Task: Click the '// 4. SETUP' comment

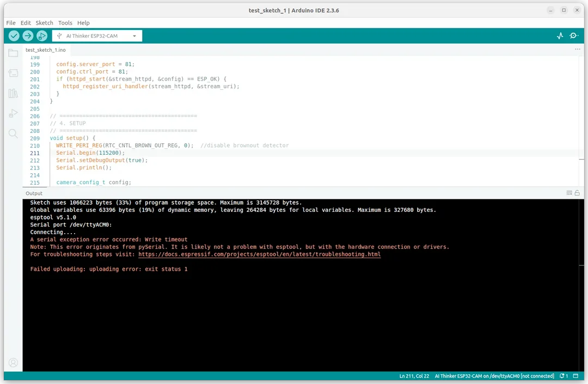Action: 68,124
